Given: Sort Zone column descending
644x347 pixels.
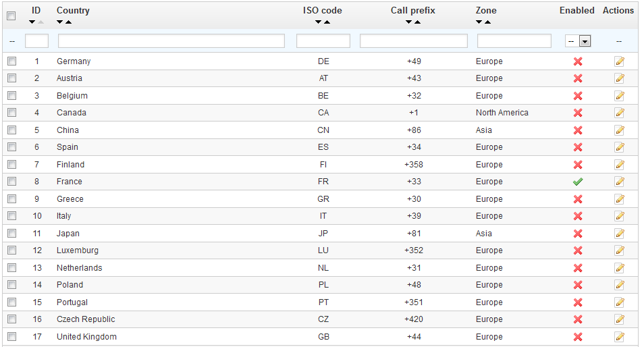Looking at the screenshot, I should pyautogui.click(x=479, y=22).
